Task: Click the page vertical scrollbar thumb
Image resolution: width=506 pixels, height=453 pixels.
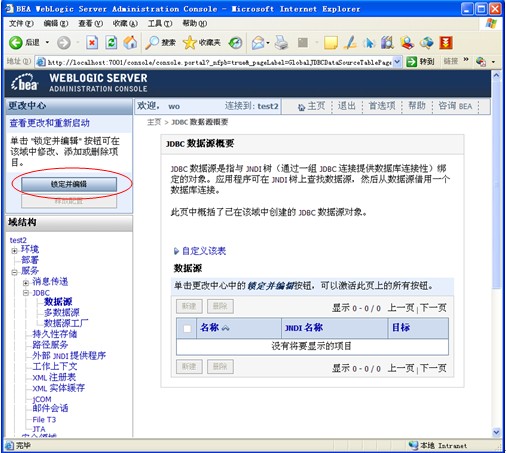Action: (x=496, y=185)
